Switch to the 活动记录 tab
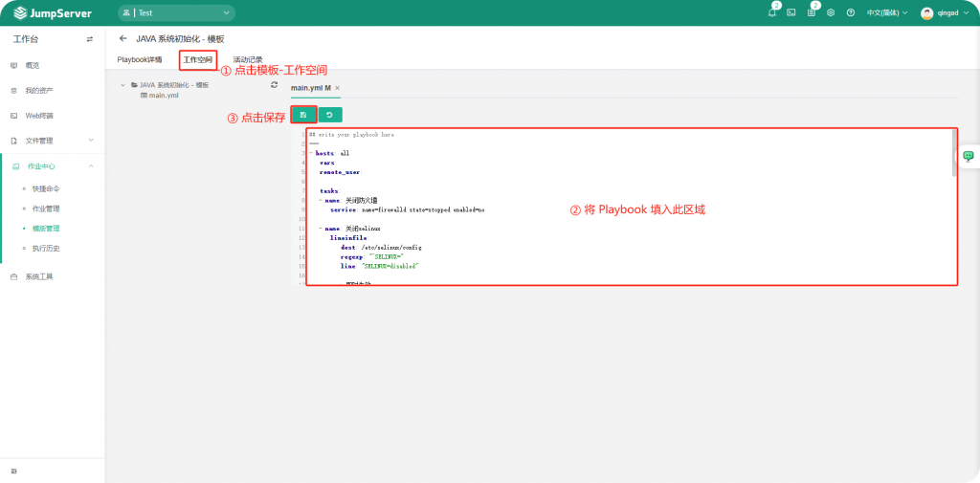This screenshot has height=483, width=980. tap(248, 60)
